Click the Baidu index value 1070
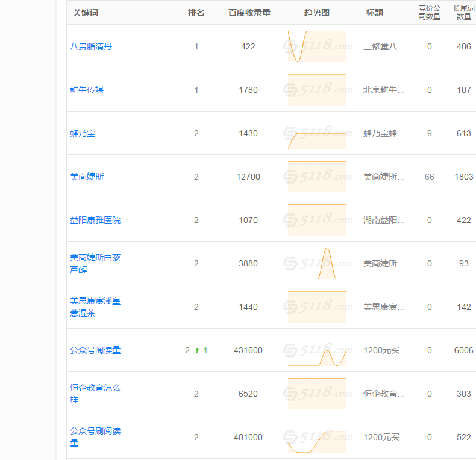Viewport: 476px width, 460px height. point(248,220)
